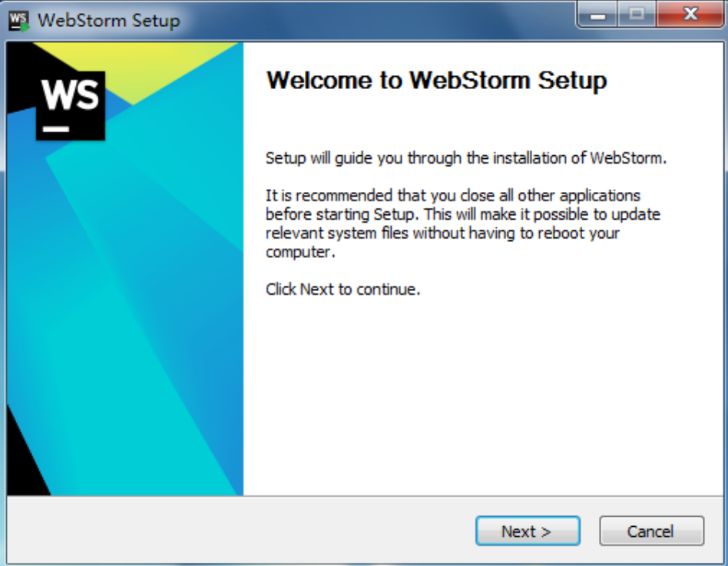Click the word 'computer.' in the paragraph

click(300, 252)
